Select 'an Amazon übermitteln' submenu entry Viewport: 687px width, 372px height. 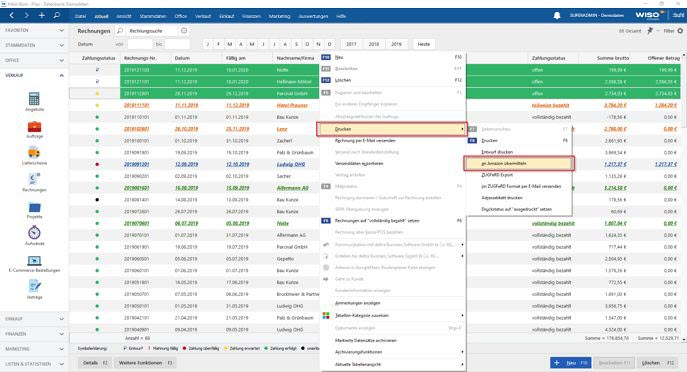click(x=519, y=163)
